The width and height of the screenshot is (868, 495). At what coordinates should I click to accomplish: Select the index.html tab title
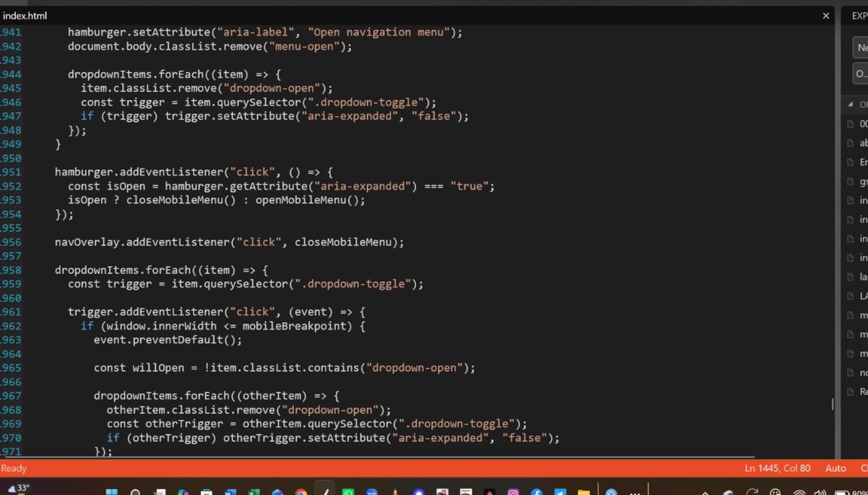(25, 15)
